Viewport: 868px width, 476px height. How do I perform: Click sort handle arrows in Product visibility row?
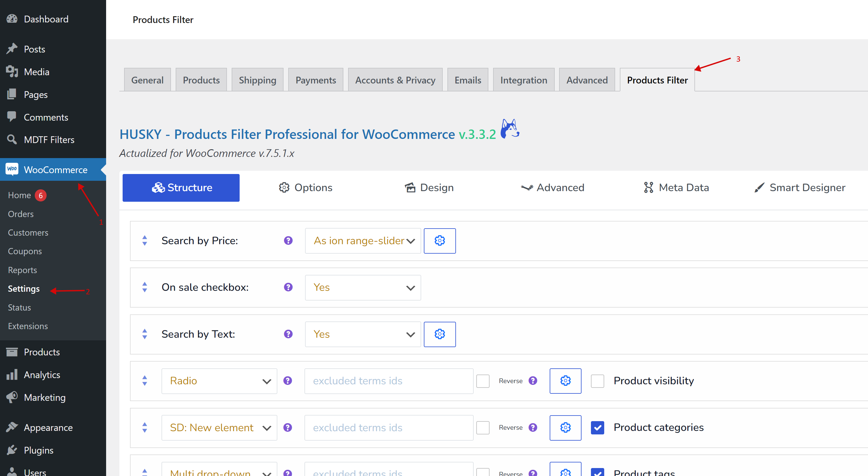(144, 381)
